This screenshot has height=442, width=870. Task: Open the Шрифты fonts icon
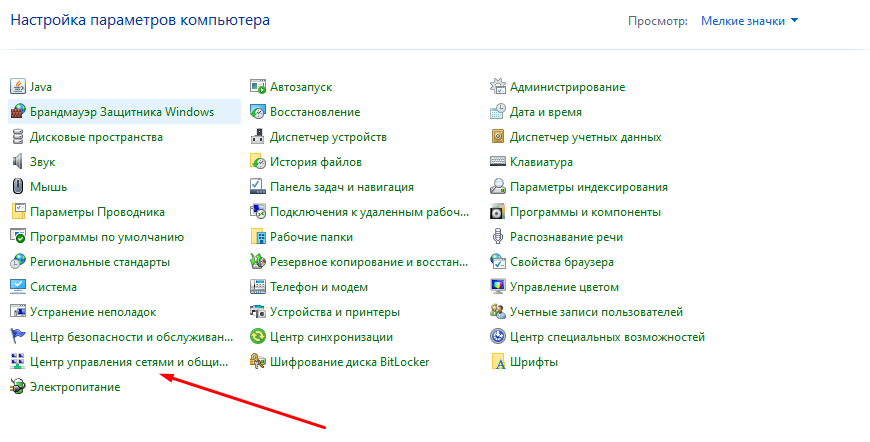498,362
